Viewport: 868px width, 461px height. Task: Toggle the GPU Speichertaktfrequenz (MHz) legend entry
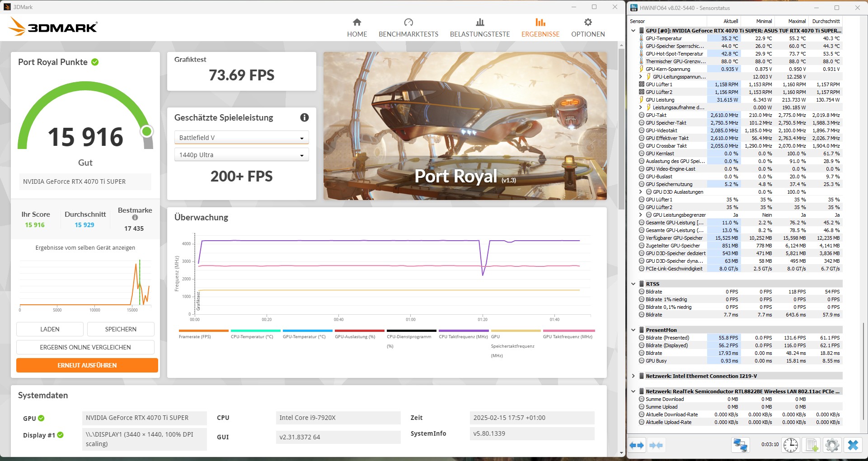pos(516,344)
